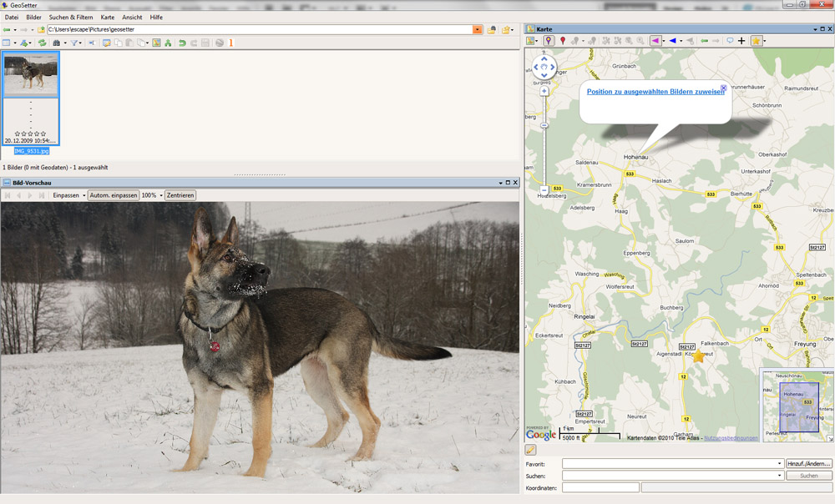The width and height of the screenshot is (835, 504).
Task: Click the Hinzuf./Ändern button
Action: (x=809, y=464)
